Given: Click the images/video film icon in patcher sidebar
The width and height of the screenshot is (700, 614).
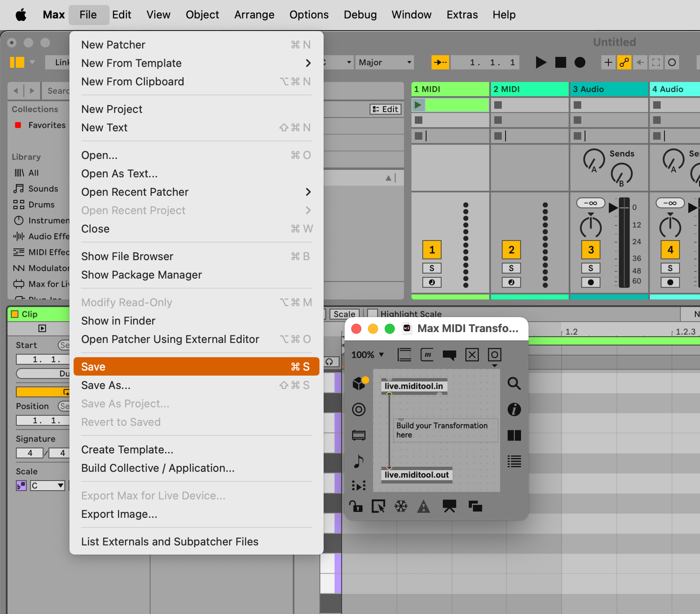Looking at the screenshot, I should [359, 435].
